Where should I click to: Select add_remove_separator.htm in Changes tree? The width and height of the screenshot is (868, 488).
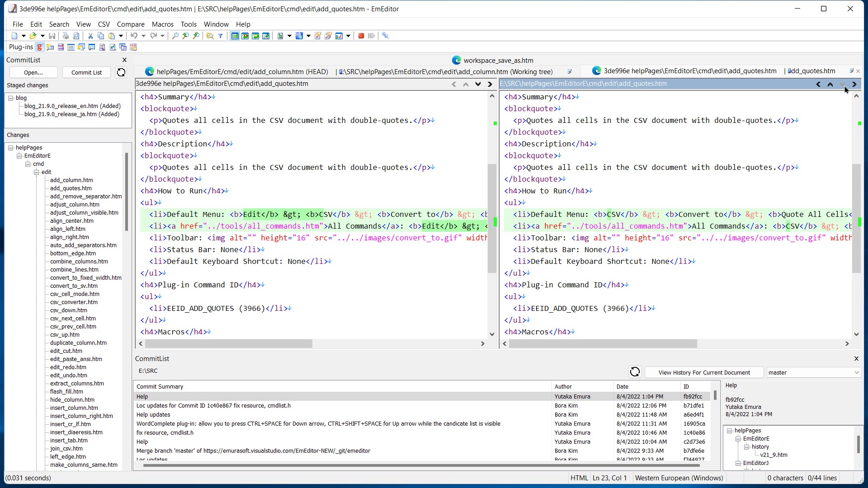click(86, 197)
